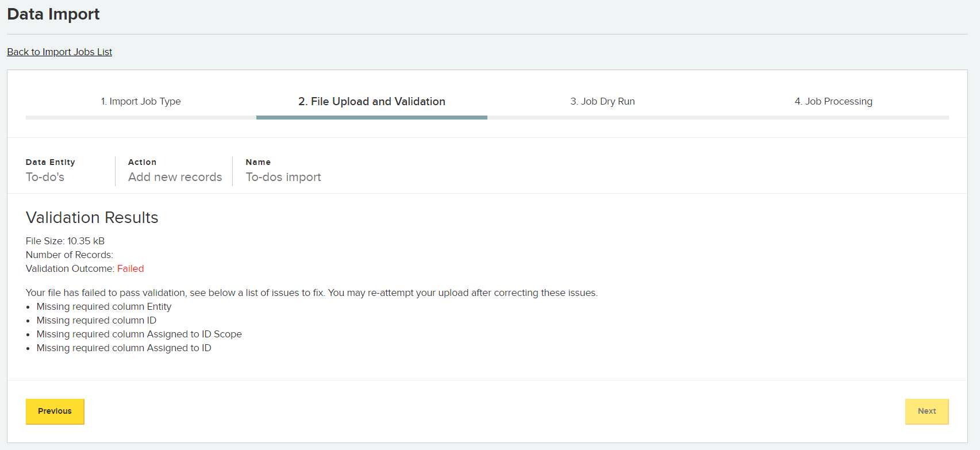Select the Number of Records line
Viewport: 980px width, 450px height.
[70, 255]
